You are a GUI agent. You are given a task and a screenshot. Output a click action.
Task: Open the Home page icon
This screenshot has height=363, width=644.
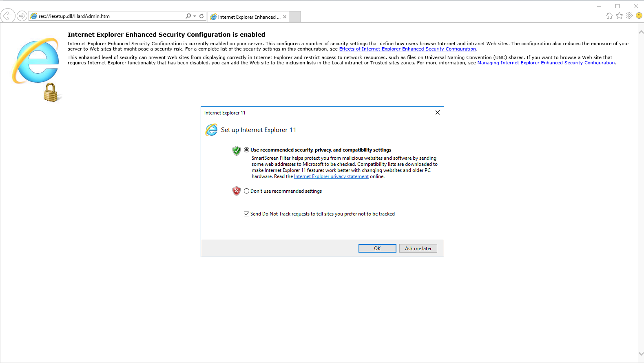click(x=609, y=16)
